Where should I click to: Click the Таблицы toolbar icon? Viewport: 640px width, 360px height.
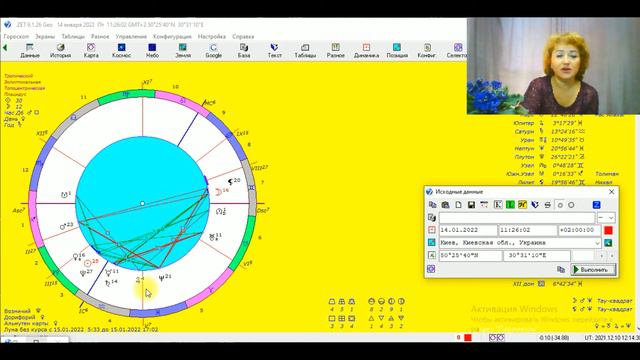pyautogui.click(x=305, y=51)
